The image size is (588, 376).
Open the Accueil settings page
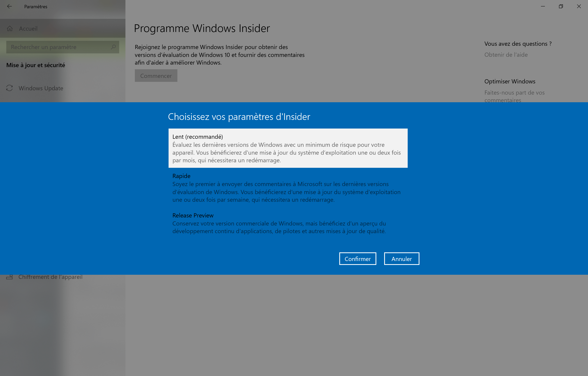click(x=28, y=28)
